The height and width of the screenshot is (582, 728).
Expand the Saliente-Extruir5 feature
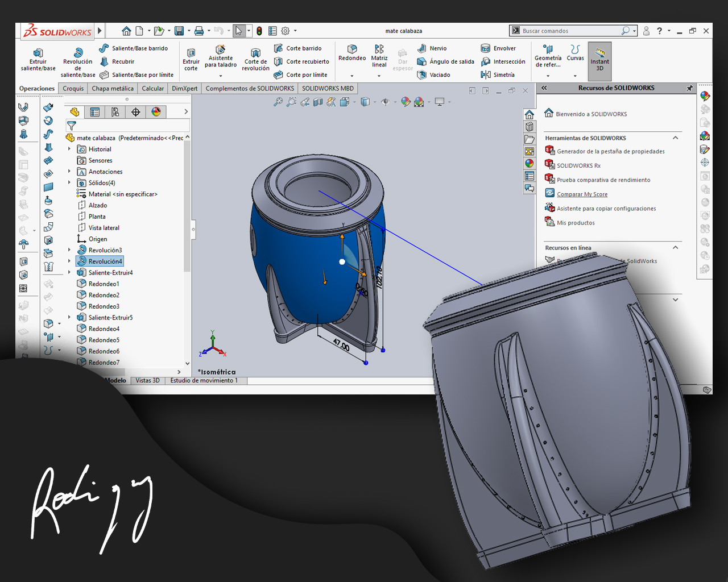pos(70,318)
